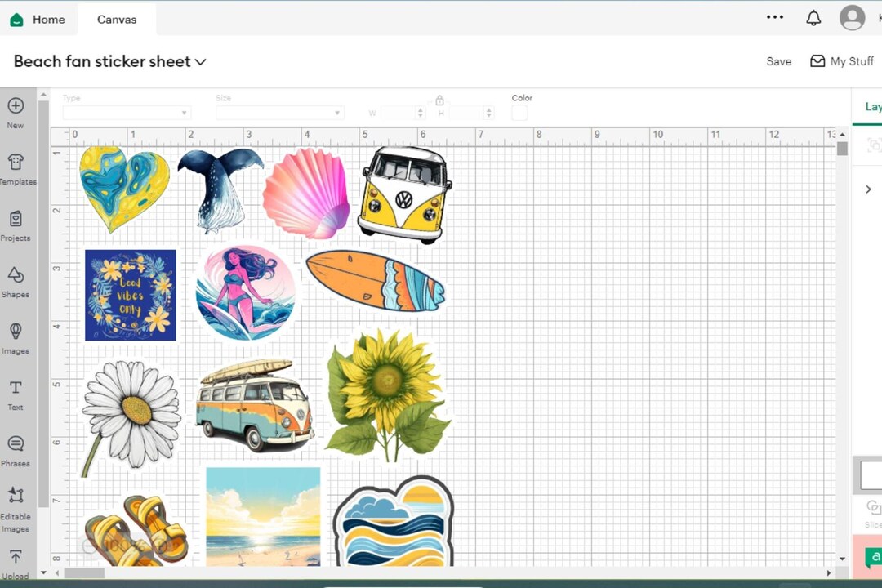Open the Shapes panel

pyautogui.click(x=16, y=283)
